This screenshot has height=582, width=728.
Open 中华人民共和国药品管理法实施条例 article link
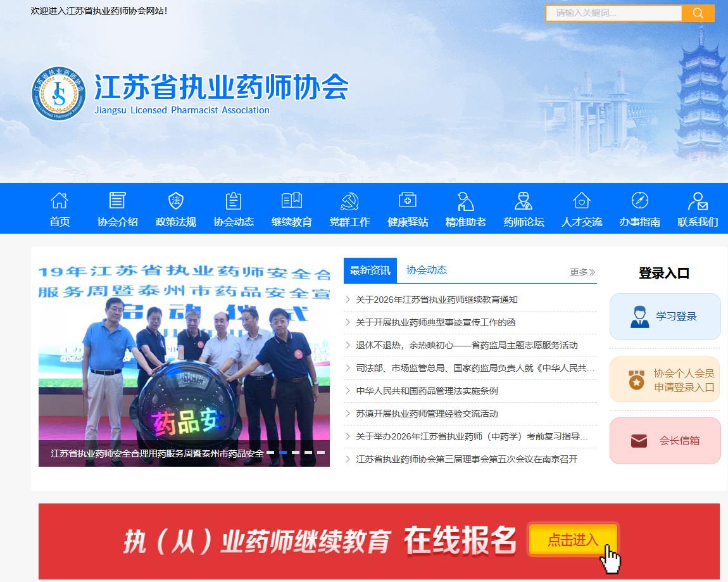pos(427,391)
